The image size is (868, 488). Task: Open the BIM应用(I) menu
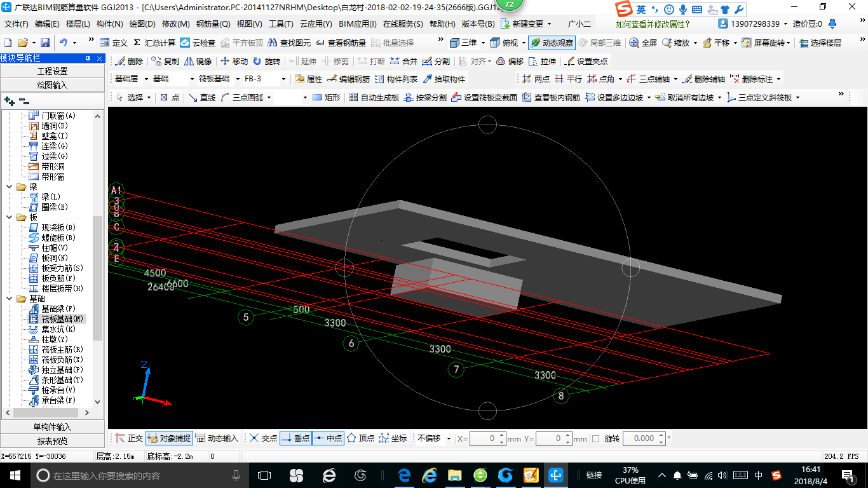coord(357,24)
